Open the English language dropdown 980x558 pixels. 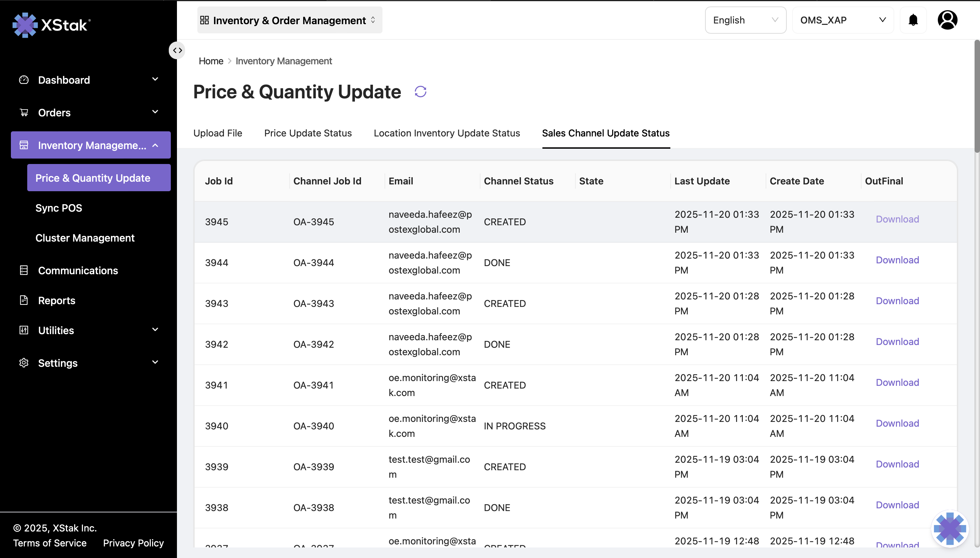[745, 19]
